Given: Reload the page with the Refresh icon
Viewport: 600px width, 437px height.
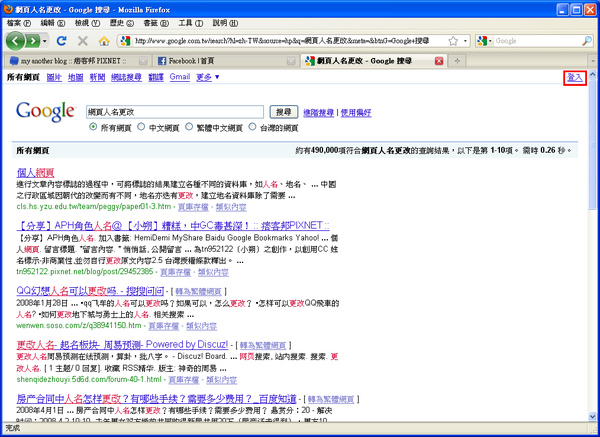Looking at the screenshot, I should click(x=61, y=41).
